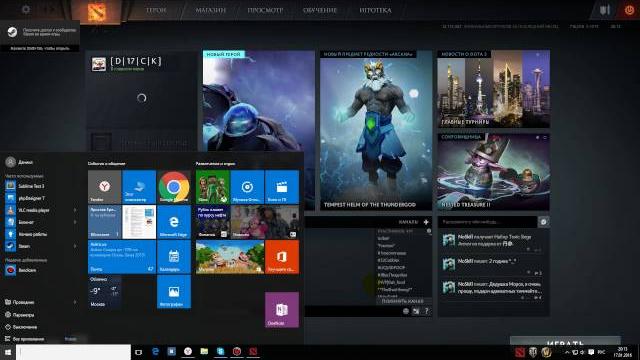Open the Почта mail tile
This screenshot has width=640, height=360.
(122, 257)
